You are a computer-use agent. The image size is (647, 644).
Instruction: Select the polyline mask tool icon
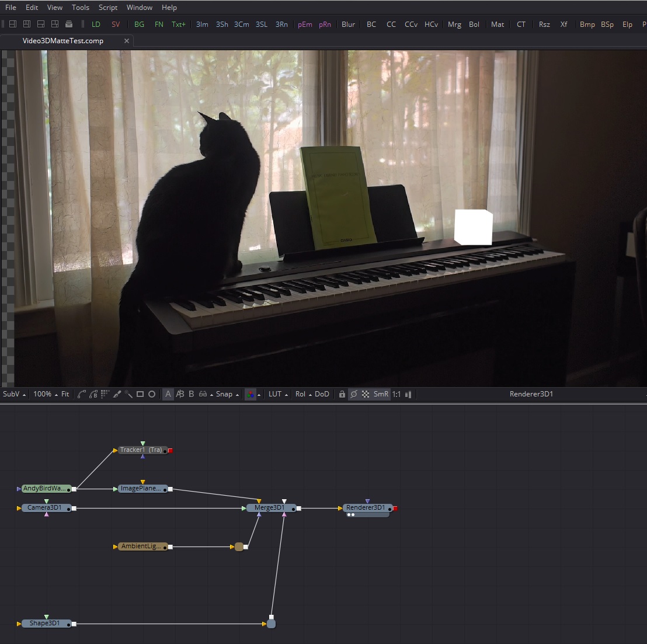click(x=82, y=394)
